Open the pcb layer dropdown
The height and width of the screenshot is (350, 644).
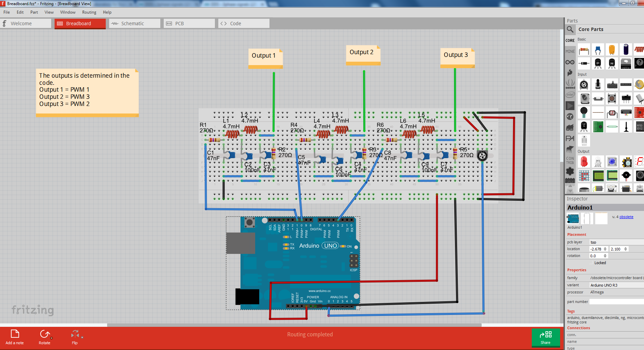coord(616,242)
